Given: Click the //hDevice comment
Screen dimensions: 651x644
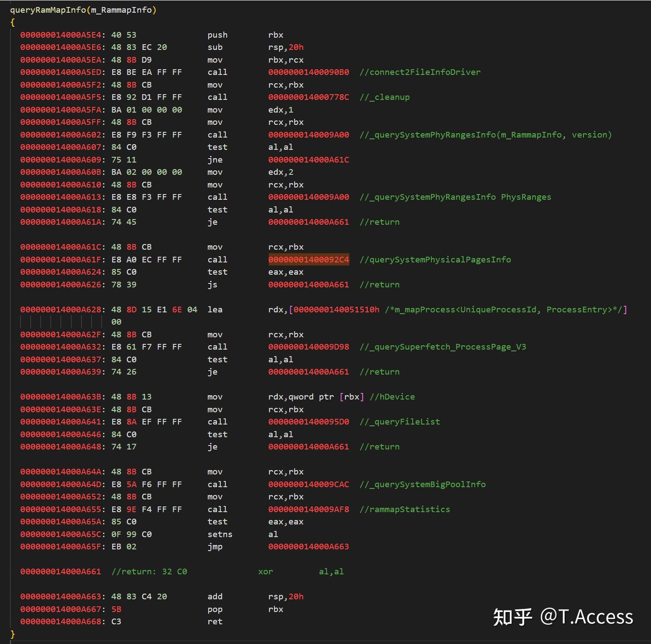Looking at the screenshot, I should point(392,397).
